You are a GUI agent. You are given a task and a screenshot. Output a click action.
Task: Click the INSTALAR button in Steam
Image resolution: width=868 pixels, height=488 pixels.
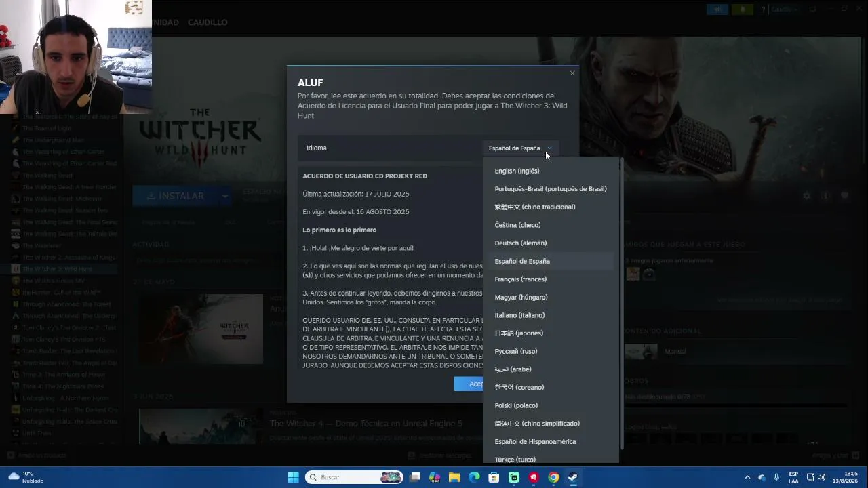[175, 196]
